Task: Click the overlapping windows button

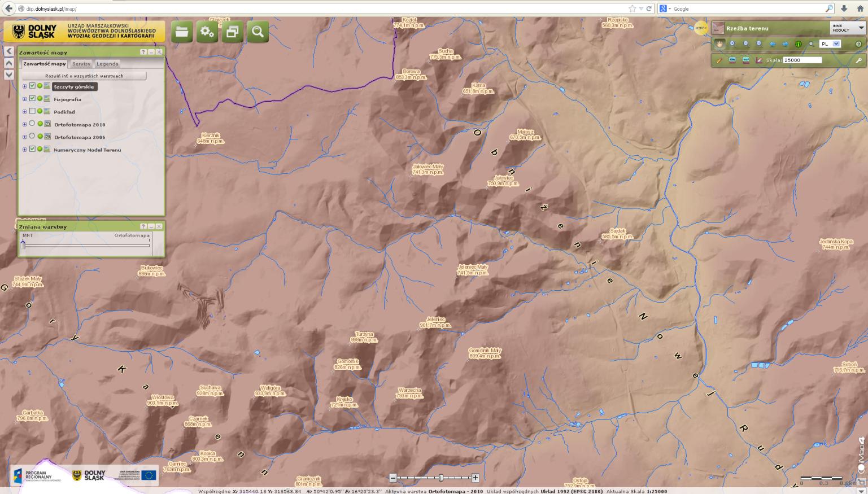Action: coord(233,32)
